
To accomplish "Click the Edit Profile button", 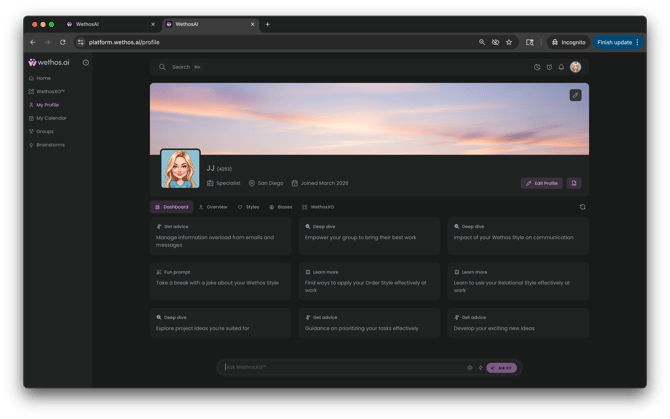I will point(541,183).
